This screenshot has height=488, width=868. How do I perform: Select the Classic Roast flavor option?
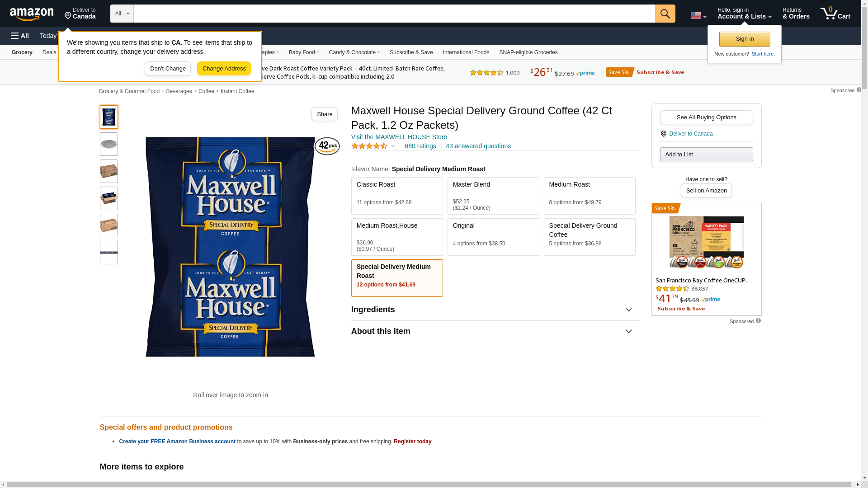click(396, 196)
